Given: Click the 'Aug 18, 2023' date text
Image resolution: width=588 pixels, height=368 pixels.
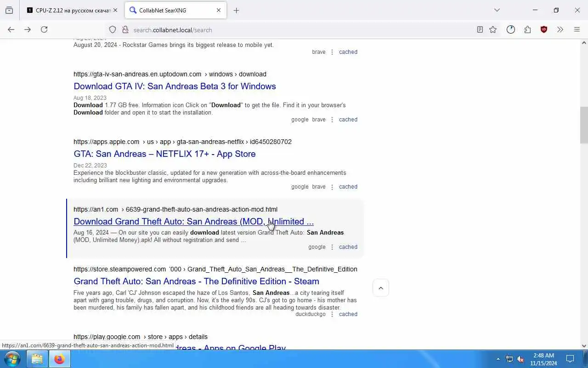Looking at the screenshot, I should pyautogui.click(x=90, y=98).
